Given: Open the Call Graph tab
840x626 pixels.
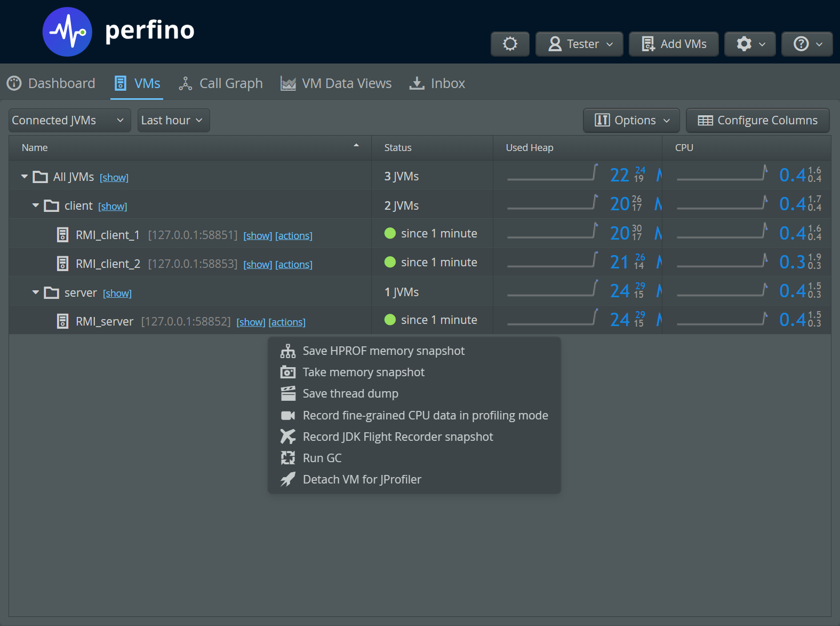Looking at the screenshot, I should click(221, 83).
